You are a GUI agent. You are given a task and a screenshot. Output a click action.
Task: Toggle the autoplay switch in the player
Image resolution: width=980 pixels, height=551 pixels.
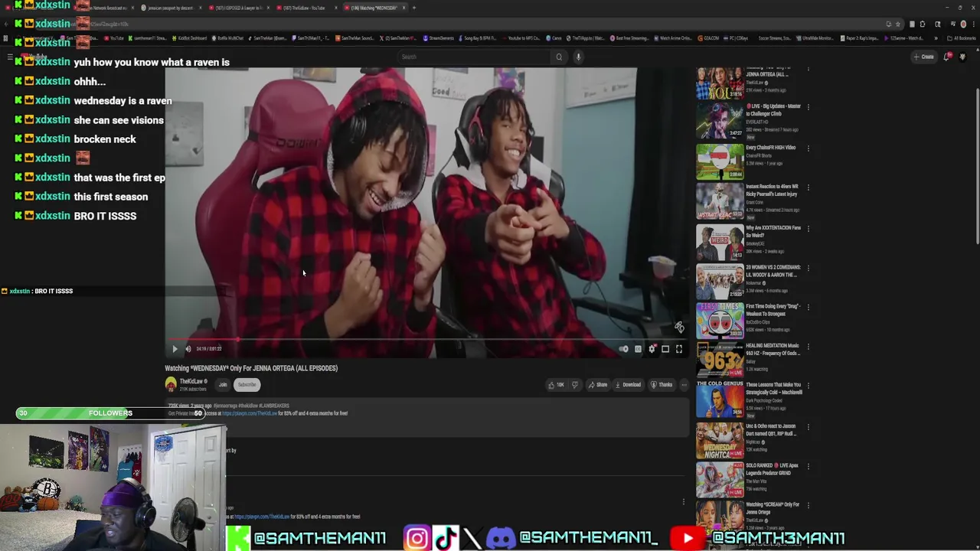point(624,349)
